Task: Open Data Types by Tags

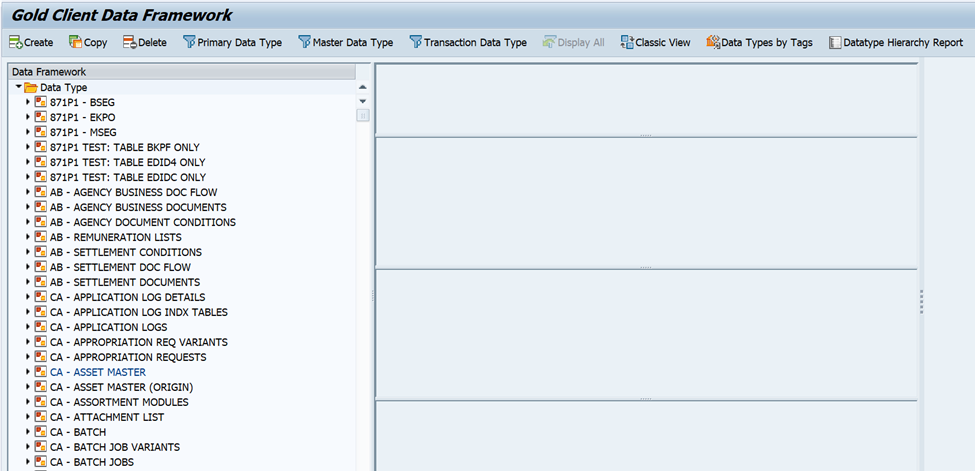Action: tap(759, 42)
